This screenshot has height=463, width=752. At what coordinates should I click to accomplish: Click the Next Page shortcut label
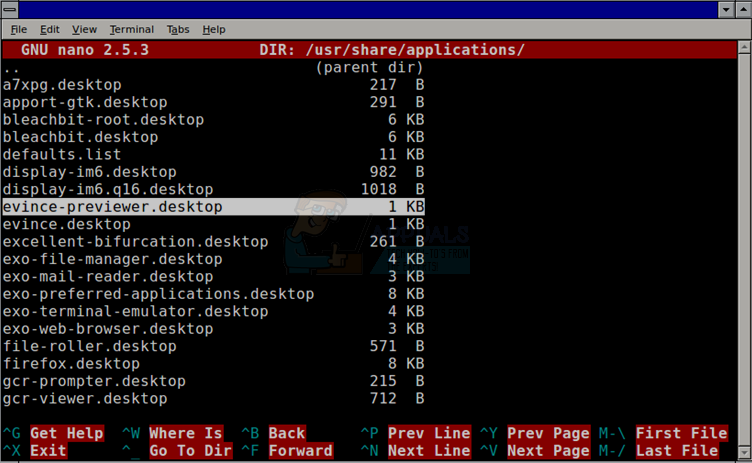point(548,451)
